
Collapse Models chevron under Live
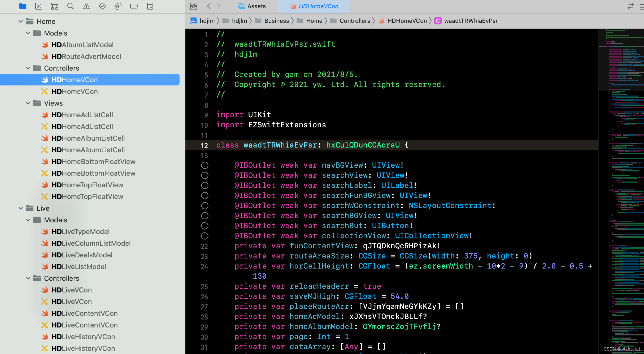(28, 220)
